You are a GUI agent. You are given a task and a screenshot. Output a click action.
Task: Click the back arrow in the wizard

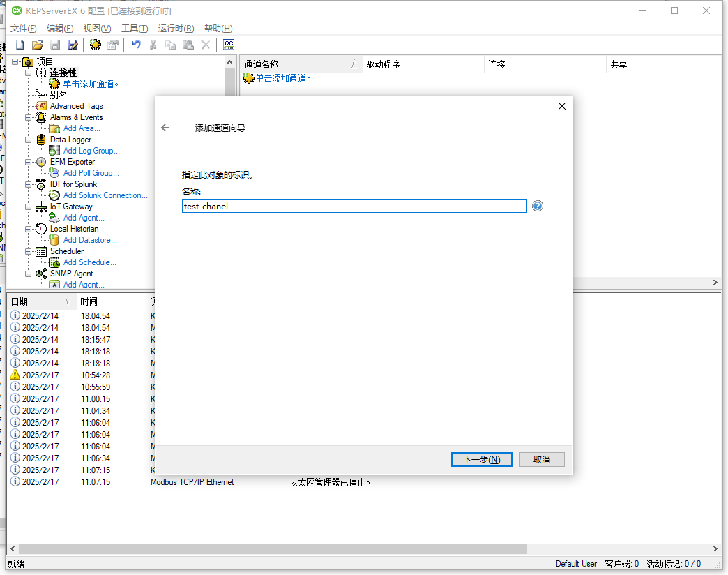[165, 128]
